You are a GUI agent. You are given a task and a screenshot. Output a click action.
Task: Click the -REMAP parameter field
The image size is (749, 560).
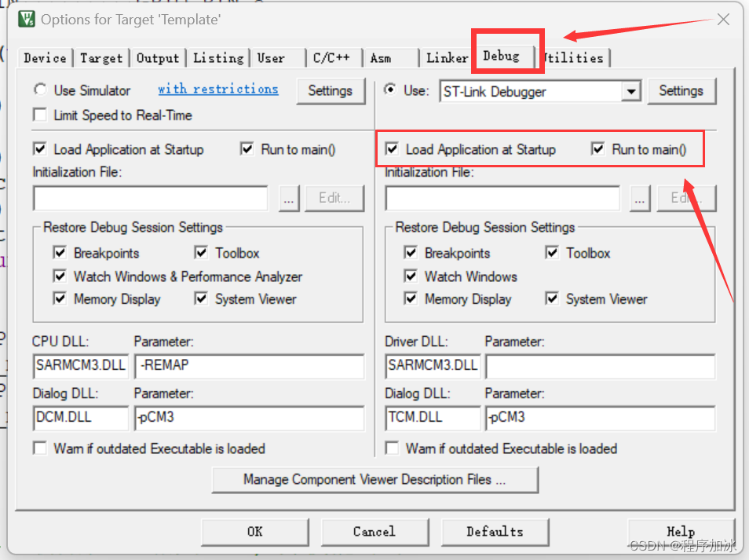250,366
